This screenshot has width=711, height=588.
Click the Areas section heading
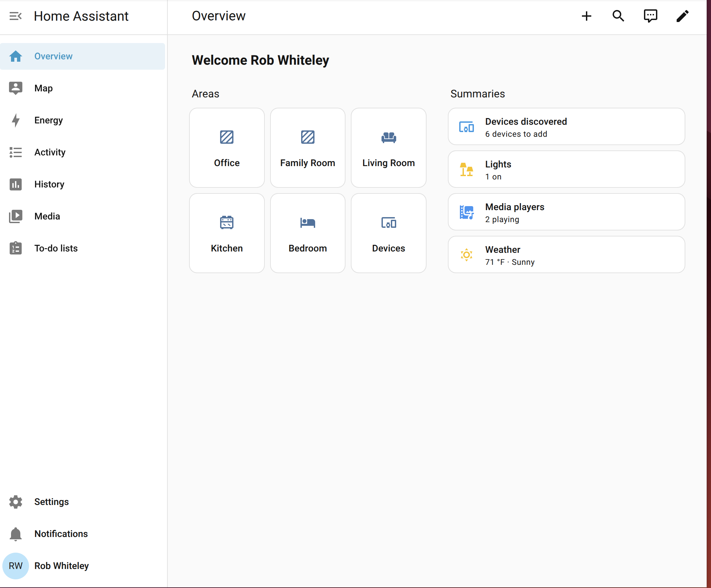click(x=205, y=94)
